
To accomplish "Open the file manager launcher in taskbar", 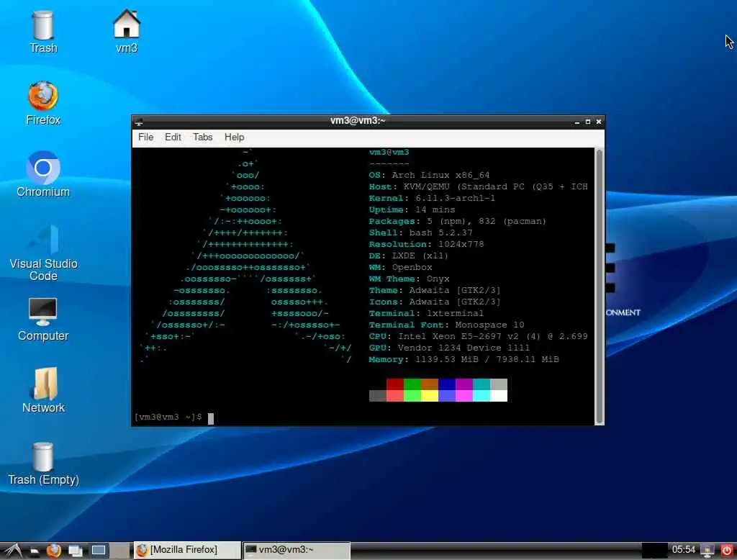I will [35, 550].
